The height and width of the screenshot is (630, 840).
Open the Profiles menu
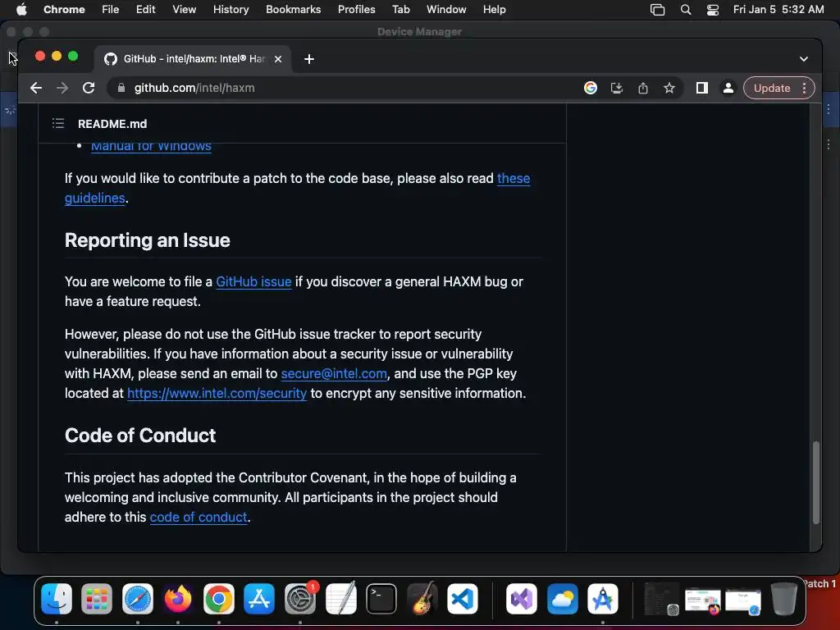click(356, 10)
